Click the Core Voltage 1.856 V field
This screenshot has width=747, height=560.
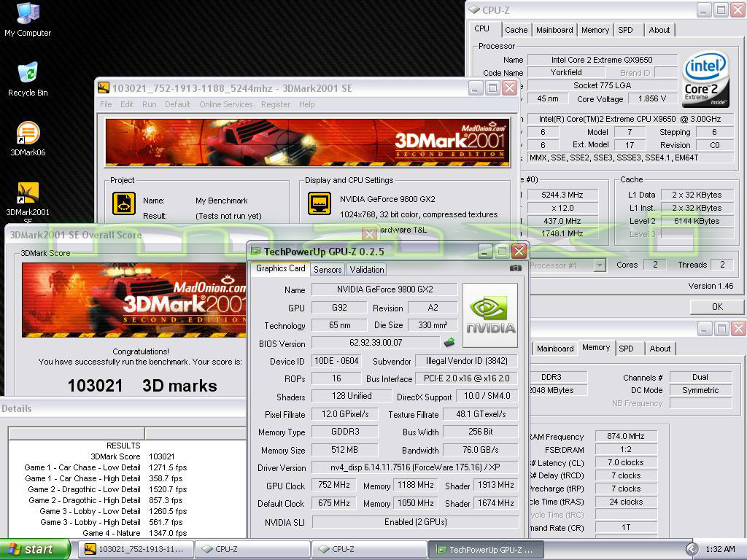652,98
